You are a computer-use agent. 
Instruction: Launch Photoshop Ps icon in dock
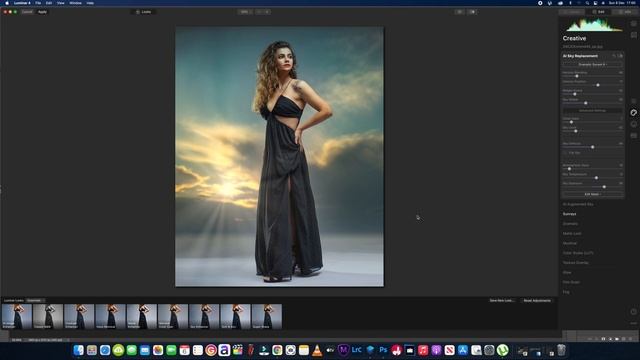pos(383,350)
